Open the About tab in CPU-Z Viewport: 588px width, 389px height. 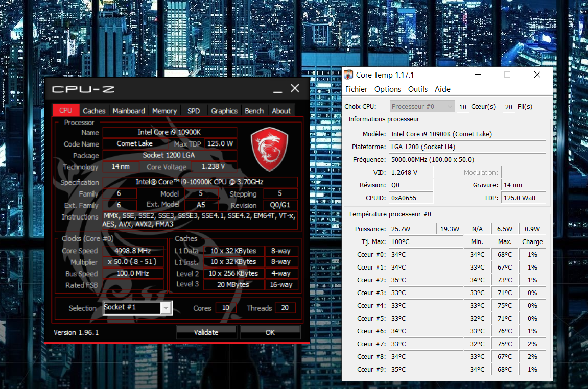pyautogui.click(x=281, y=111)
